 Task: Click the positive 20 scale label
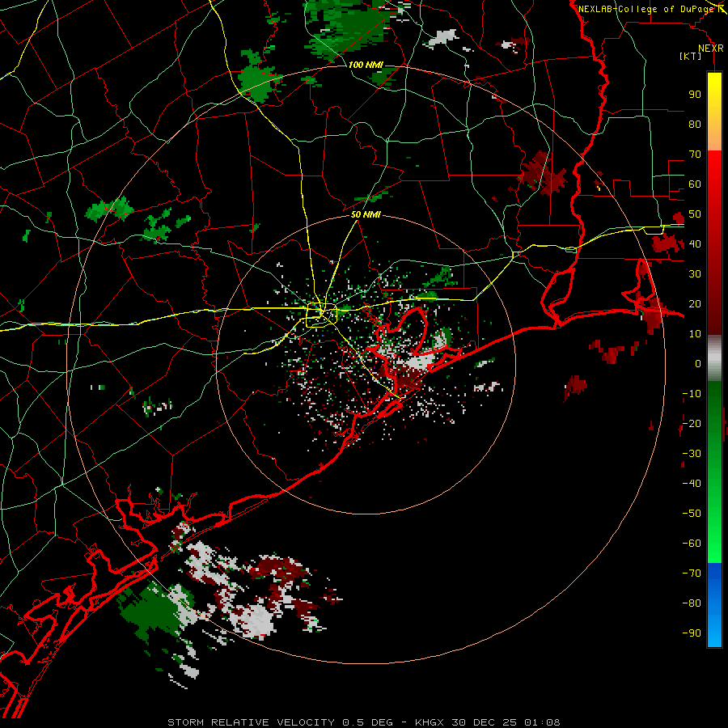tap(695, 304)
